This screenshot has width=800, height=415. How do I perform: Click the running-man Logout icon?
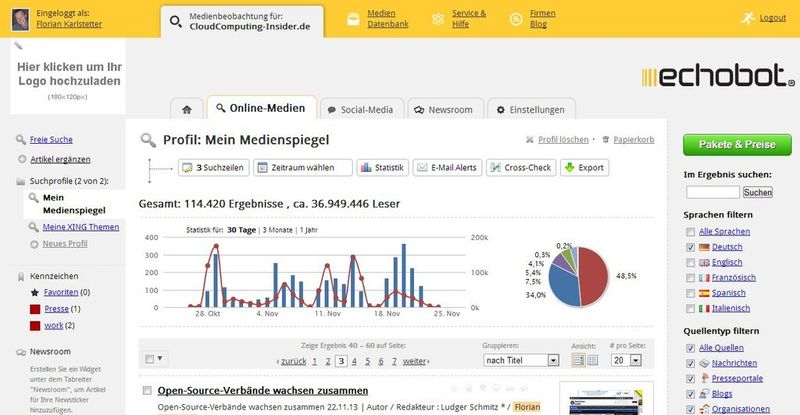[747, 18]
